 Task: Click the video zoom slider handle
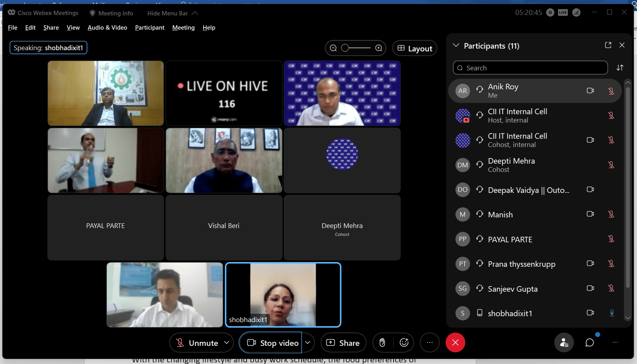click(x=345, y=48)
